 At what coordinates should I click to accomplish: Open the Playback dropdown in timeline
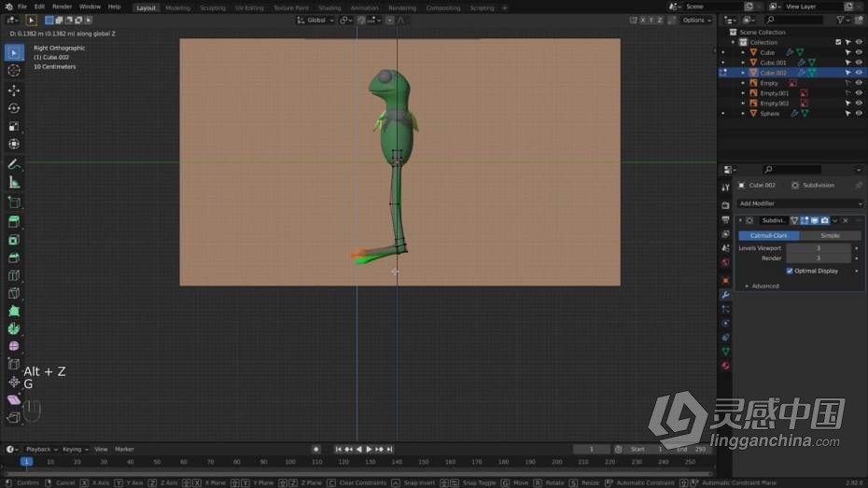41,449
